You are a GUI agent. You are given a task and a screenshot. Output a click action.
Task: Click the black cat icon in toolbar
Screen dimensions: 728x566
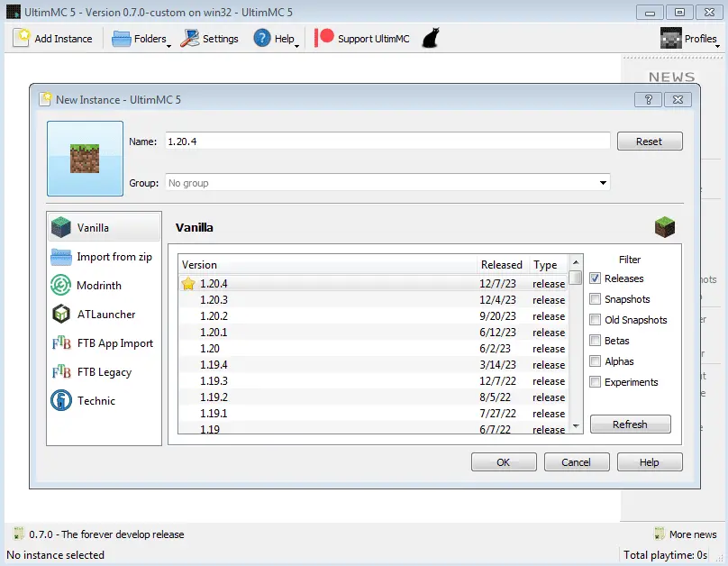click(431, 39)
